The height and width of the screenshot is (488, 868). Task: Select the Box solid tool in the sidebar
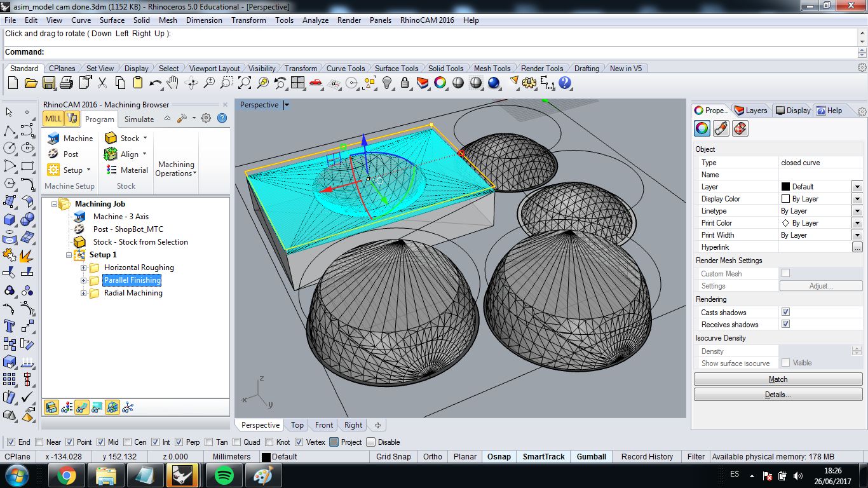pyautogui.click(x=10, y=220)
